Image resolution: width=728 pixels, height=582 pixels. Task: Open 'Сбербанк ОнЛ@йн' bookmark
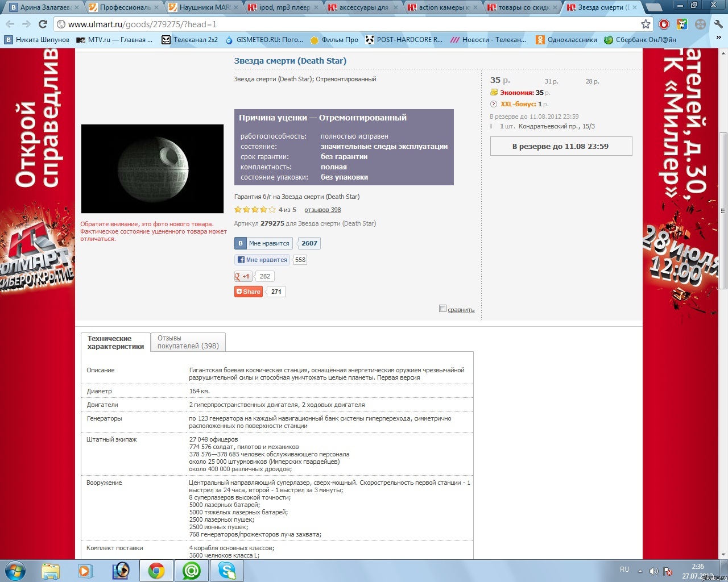pos(640,40)
